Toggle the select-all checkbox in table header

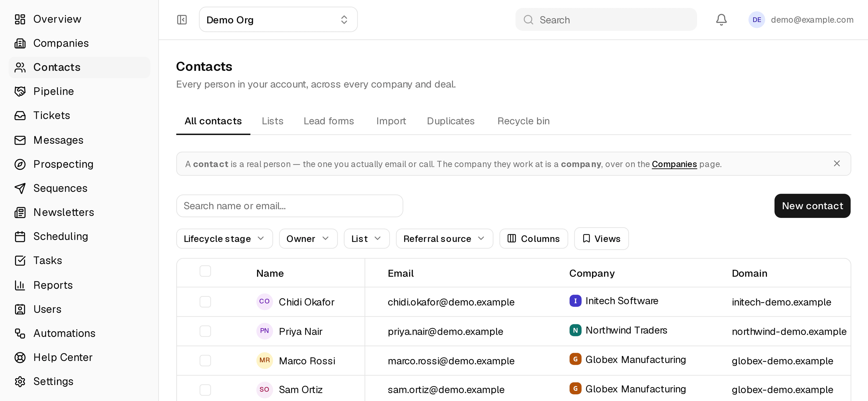pyautogui.click(x=205, y=271)
